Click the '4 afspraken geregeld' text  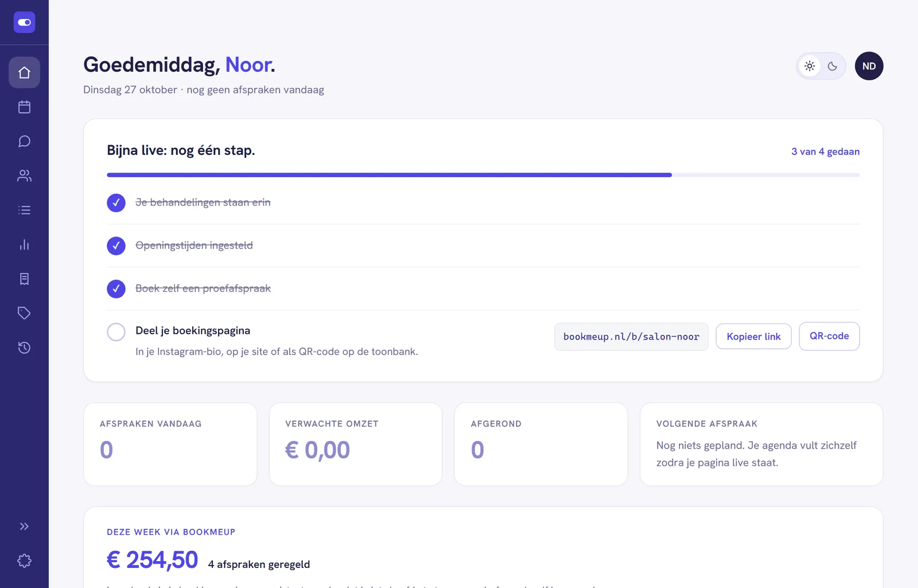pos(259,564)
